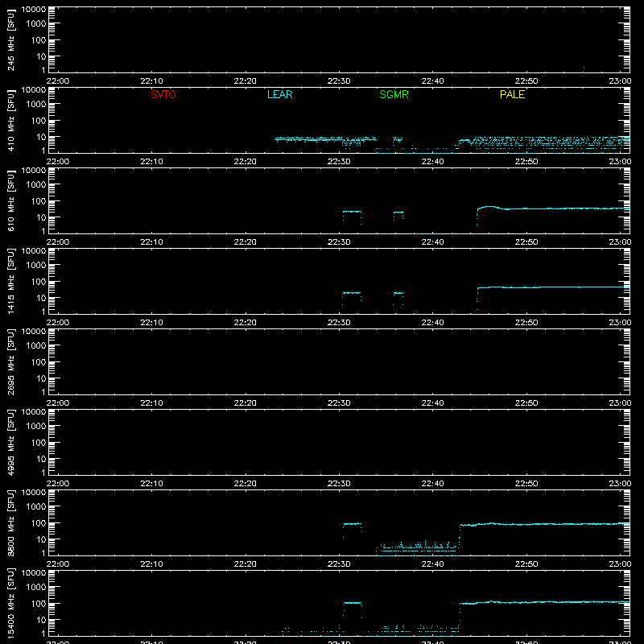The width and height of the screenshot is (644, 644).
Task: Select the 15400 MHz [SFU] axis title
Action: coord(11,604)
